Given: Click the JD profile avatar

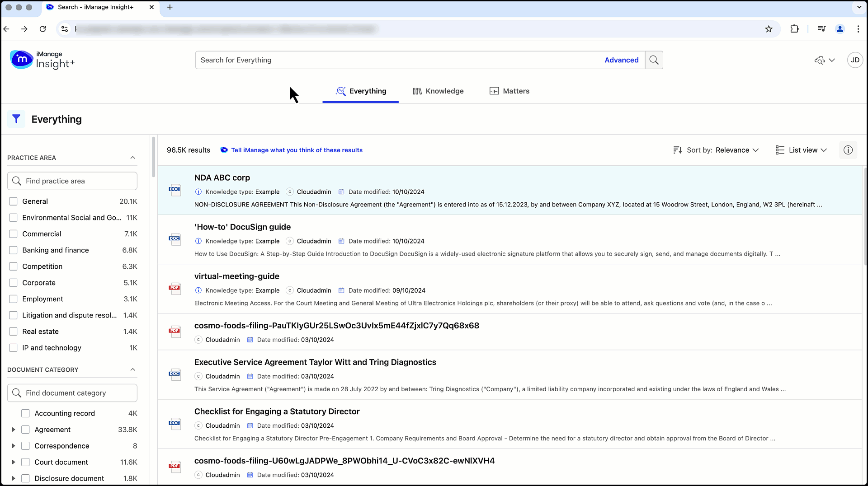Looking at the screenshot, I should pyautogui.click(x=855, y=60).
